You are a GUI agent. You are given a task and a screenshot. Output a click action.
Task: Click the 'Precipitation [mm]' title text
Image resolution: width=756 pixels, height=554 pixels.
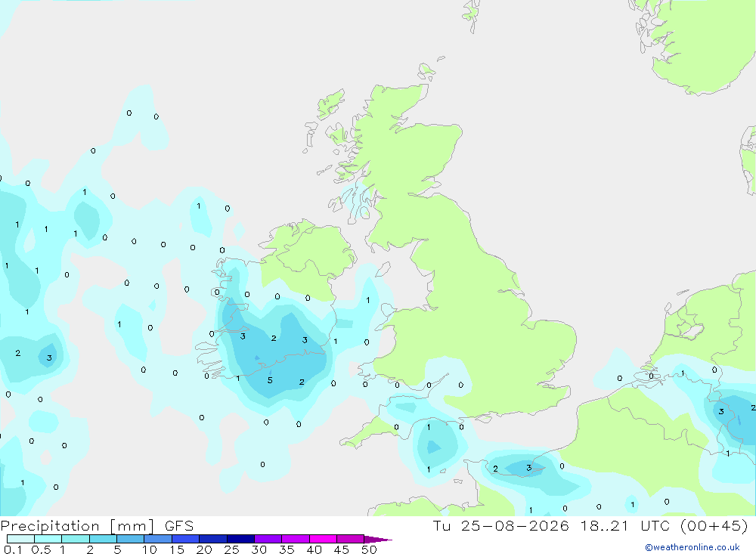pos(78,526)
